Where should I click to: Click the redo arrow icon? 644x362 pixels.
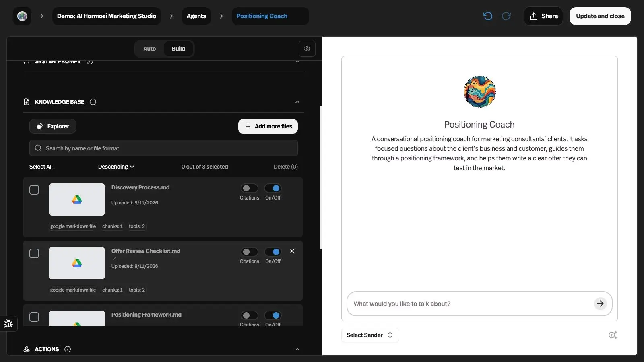tap(506, 16)
